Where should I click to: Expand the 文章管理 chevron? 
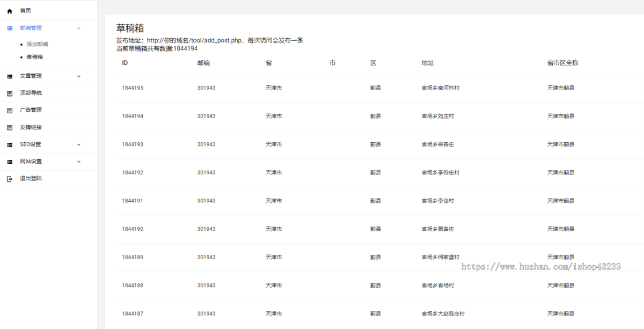(79, 76)
